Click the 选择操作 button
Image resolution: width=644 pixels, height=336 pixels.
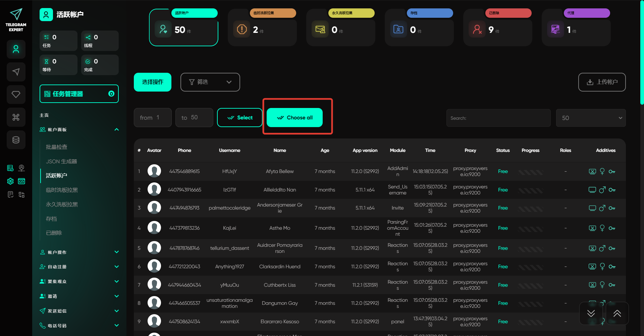[153, 82]
